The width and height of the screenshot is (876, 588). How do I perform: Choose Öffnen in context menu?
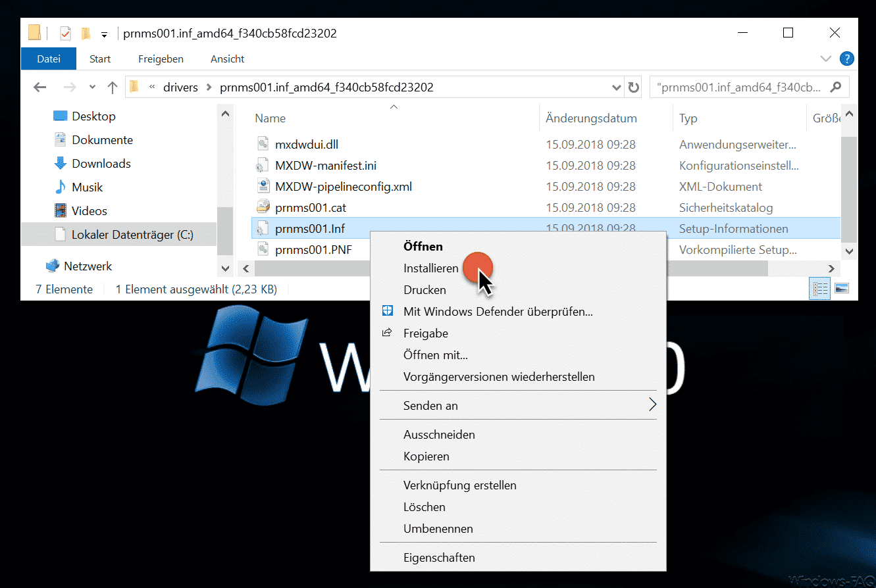tap(423, 247)
